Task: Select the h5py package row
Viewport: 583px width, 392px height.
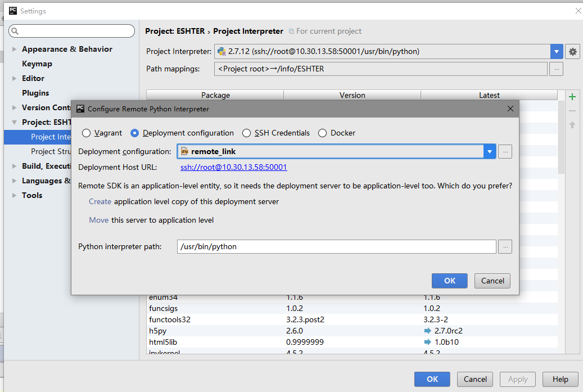Action: click(352, 331)
